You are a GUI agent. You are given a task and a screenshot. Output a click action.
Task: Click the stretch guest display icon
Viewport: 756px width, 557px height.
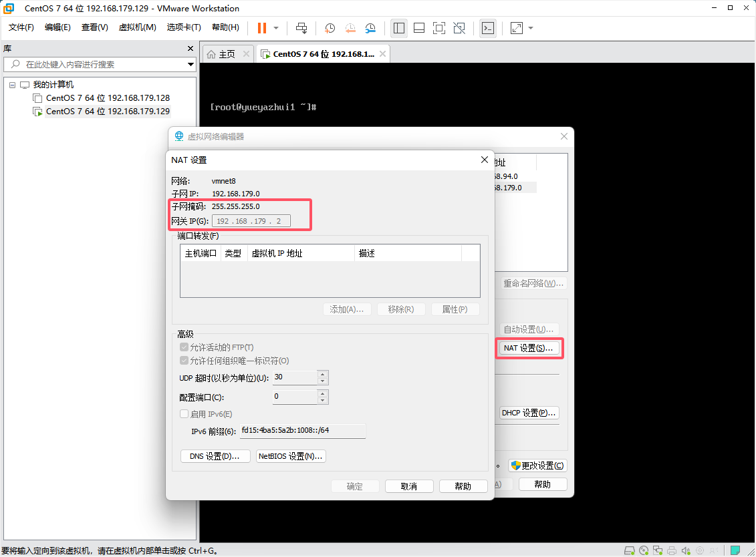[517, 28]
